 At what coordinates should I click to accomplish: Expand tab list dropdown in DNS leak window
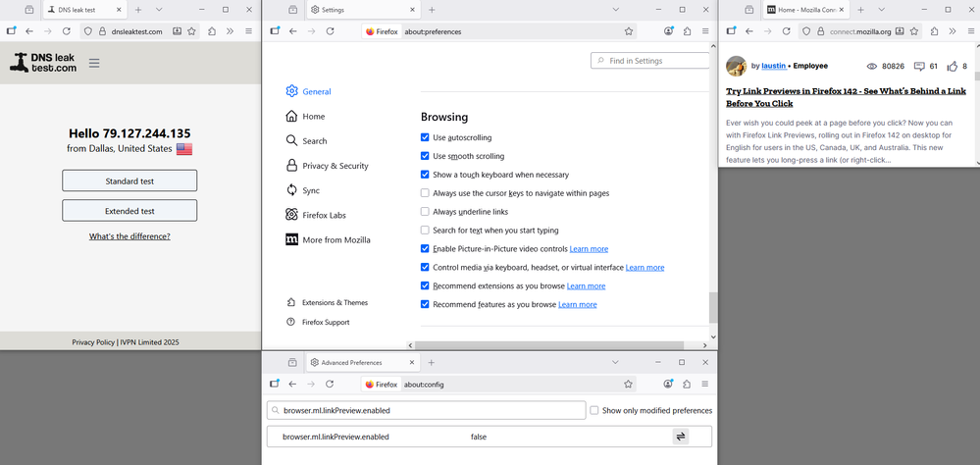click(159, 9)
